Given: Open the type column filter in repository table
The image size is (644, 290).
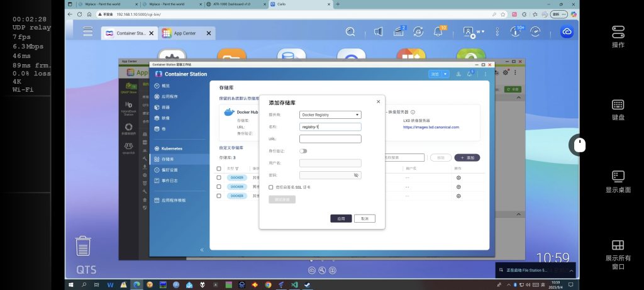Looking at the screenshot, I should (x=237, y=169).
